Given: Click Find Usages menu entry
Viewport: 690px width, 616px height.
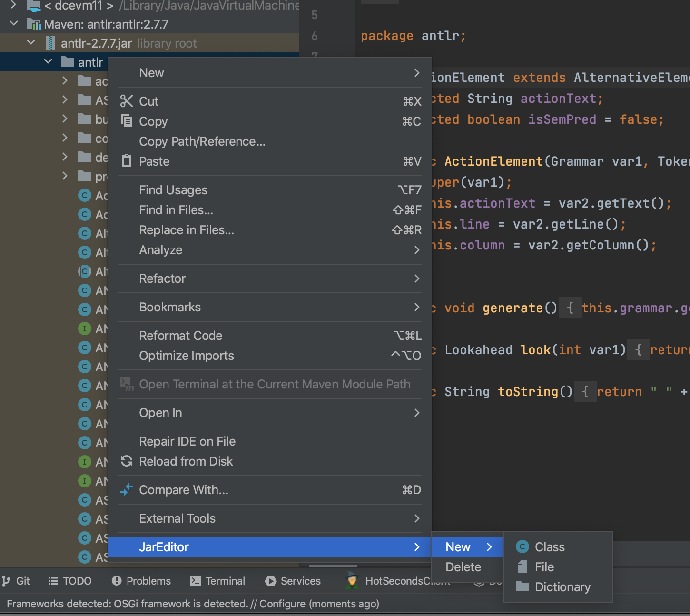Looking at the screenshot, I should (173, 190).
